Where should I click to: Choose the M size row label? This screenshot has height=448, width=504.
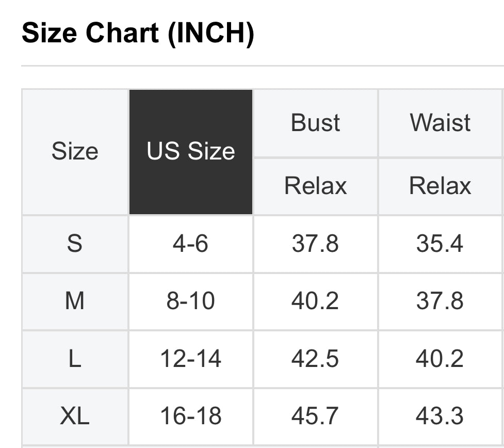tap(75, 301)
